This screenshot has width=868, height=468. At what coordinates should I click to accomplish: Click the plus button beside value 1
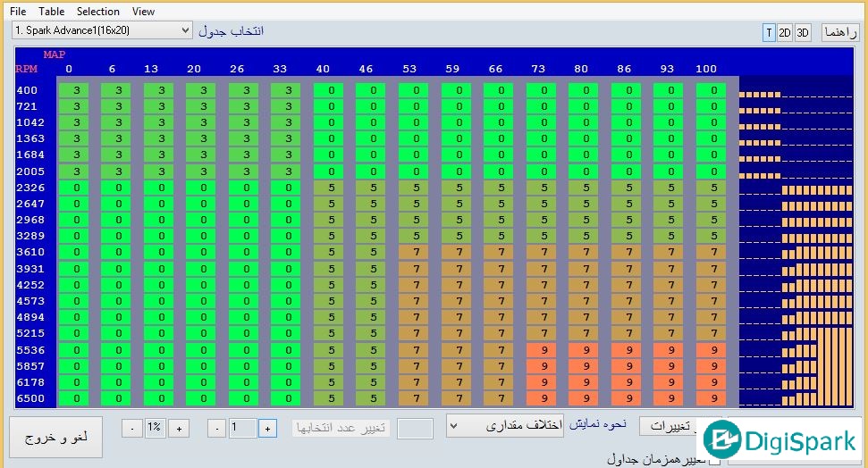[x=267, y=428]
